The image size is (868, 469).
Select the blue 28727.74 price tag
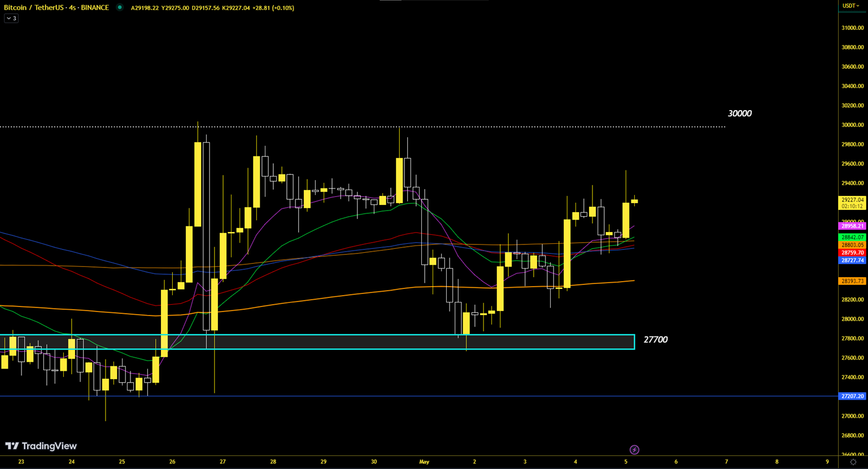[852, 260]
